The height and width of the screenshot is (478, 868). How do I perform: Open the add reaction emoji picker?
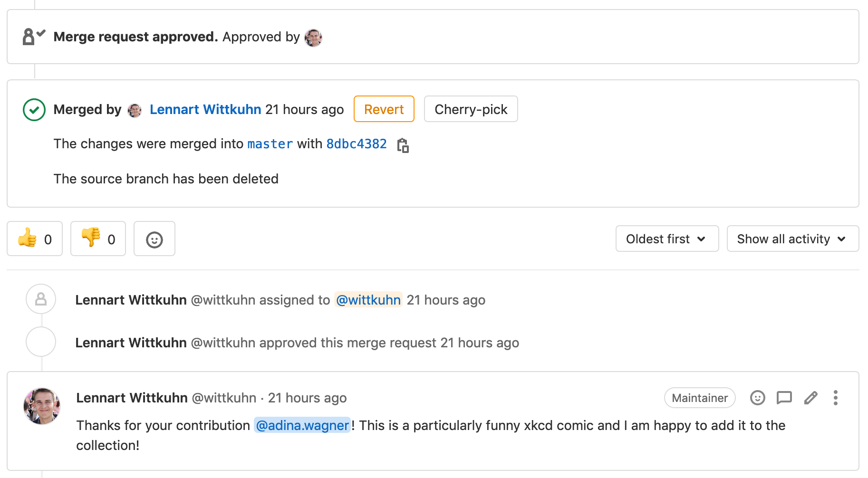(154, 239)
